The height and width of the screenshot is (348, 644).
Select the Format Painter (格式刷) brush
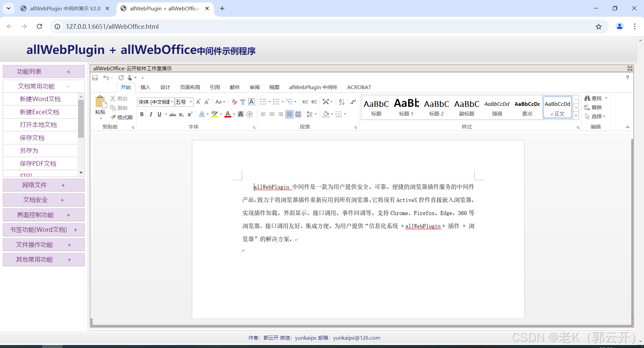(x=113, y=117)
